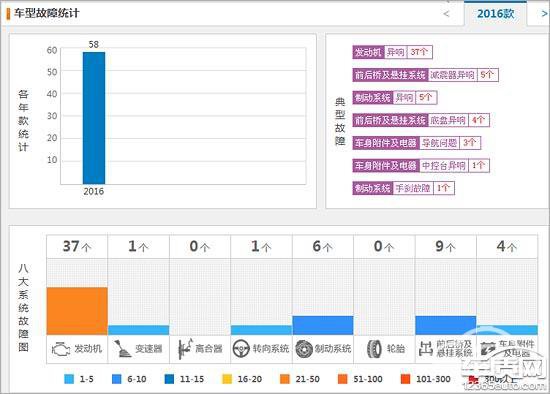550x394 pixels.
Task: Click the brake disc (制动系统) icon
Action: coord(304,349)
